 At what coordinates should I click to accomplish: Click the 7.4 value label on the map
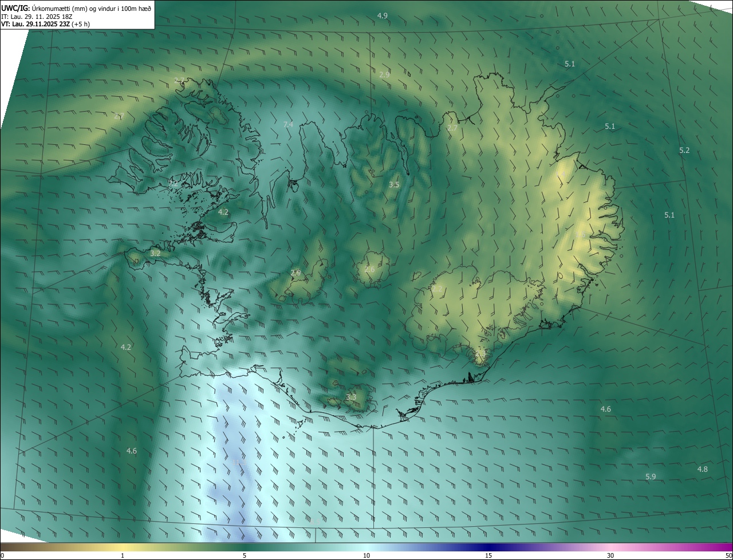coord(288,124)
